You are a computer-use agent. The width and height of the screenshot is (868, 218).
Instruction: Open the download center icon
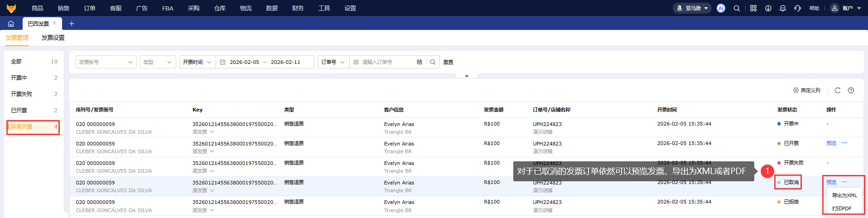(x=768, y=8)
